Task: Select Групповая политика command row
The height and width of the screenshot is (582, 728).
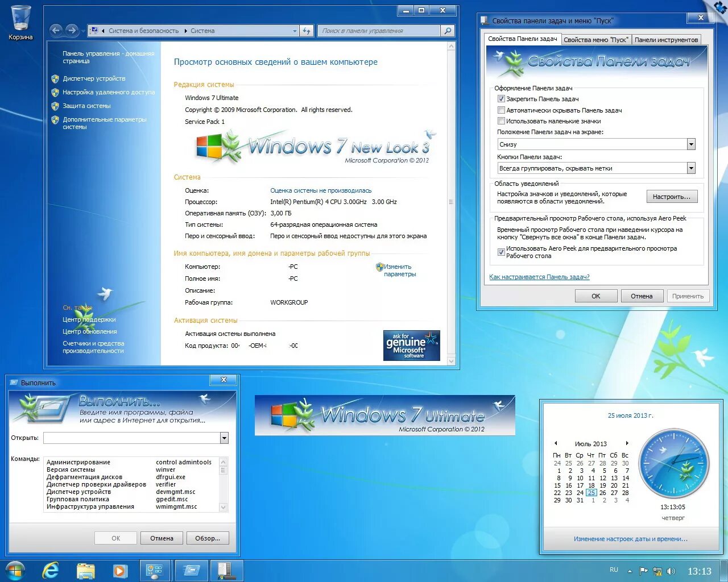Action: [x=131, y=499]
